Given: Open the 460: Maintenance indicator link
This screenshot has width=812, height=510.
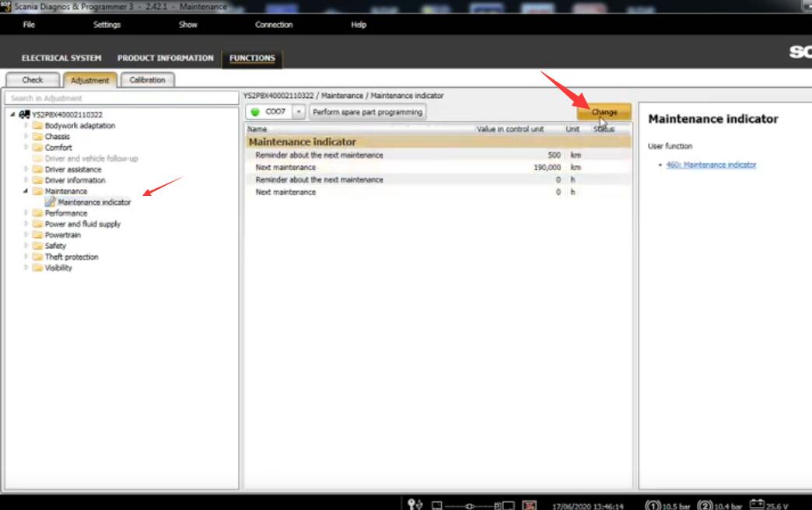Looking at the screenshot, I should pos(711,165).
